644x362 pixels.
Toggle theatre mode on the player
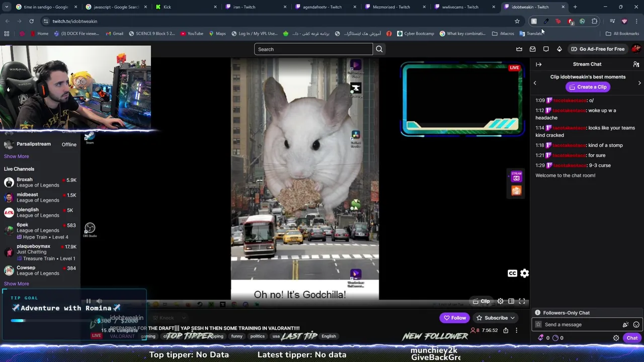[511, 301]
